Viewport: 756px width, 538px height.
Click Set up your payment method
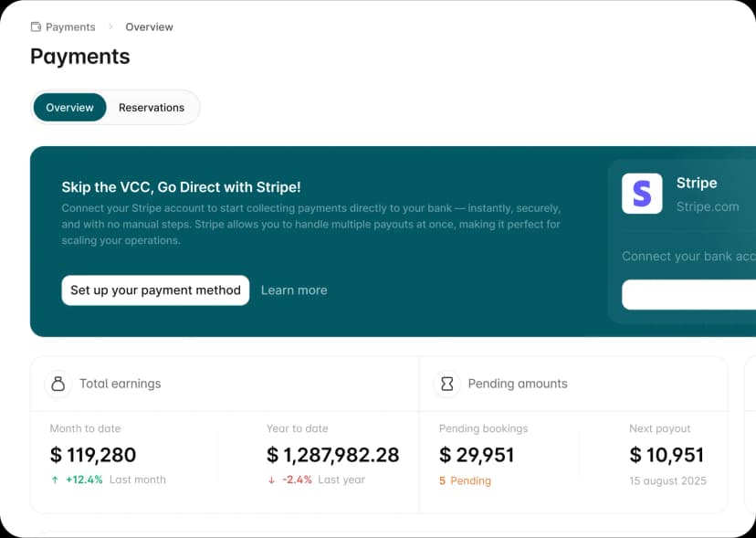pos(155,290)
